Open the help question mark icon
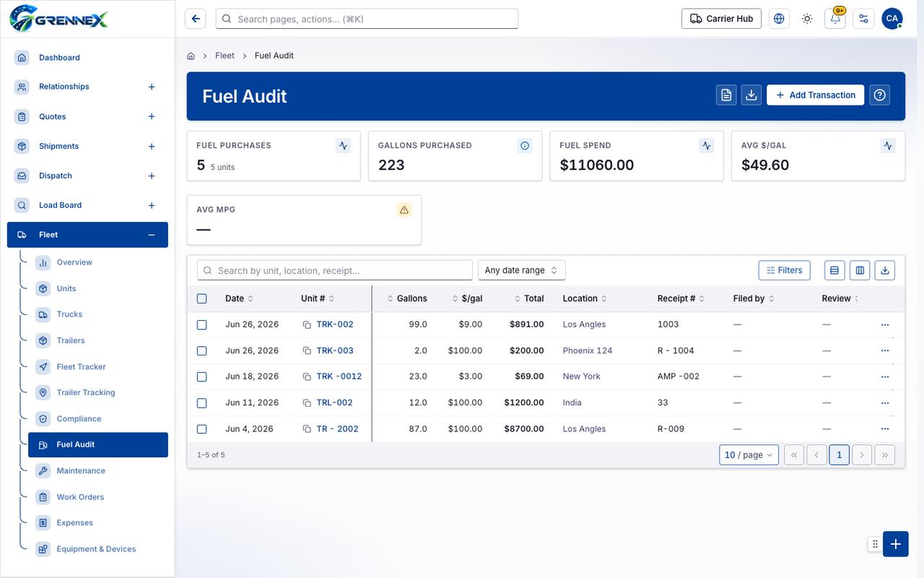This screenshot has width=924, height=578. [x=879, y=95]
